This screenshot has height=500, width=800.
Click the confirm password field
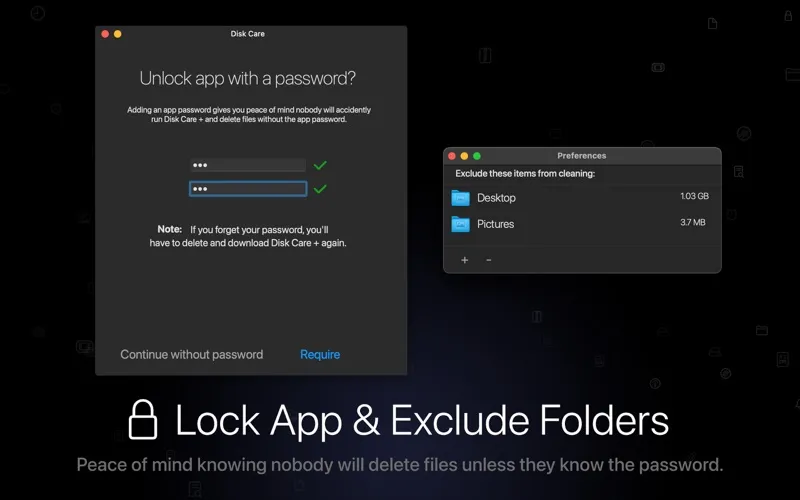[248, 189]
